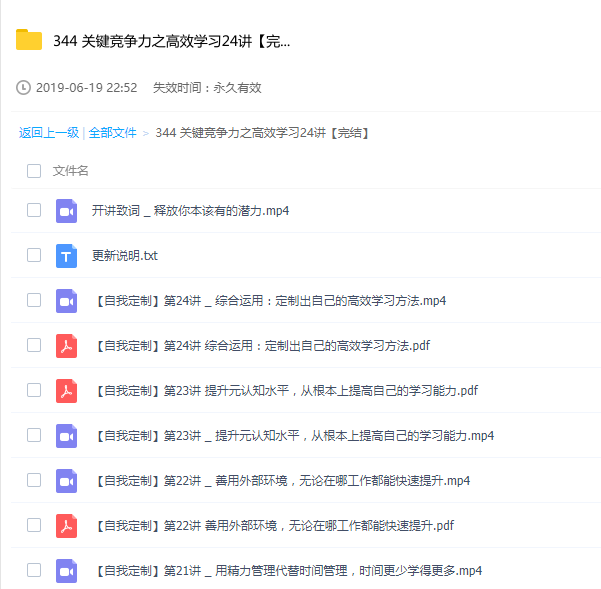Click video icon for 第24讲 mp4 file

pos(66,301)
